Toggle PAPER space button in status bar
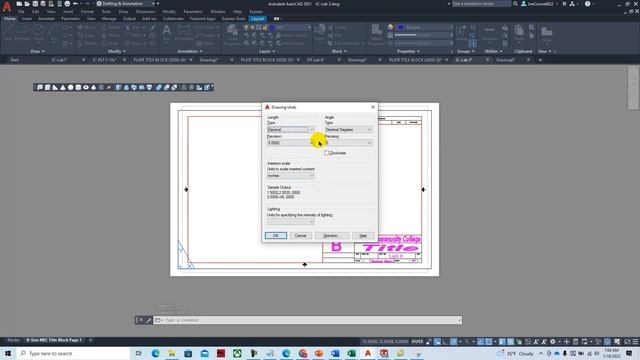This screenshot has height=360, width=640. 417,342
